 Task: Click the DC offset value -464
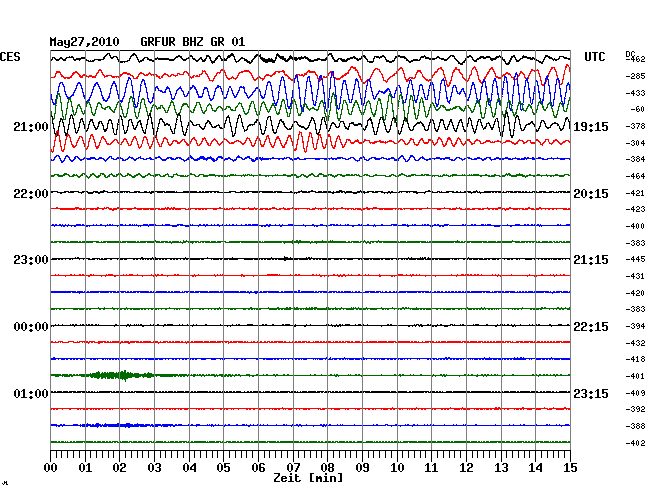point(635,176)
